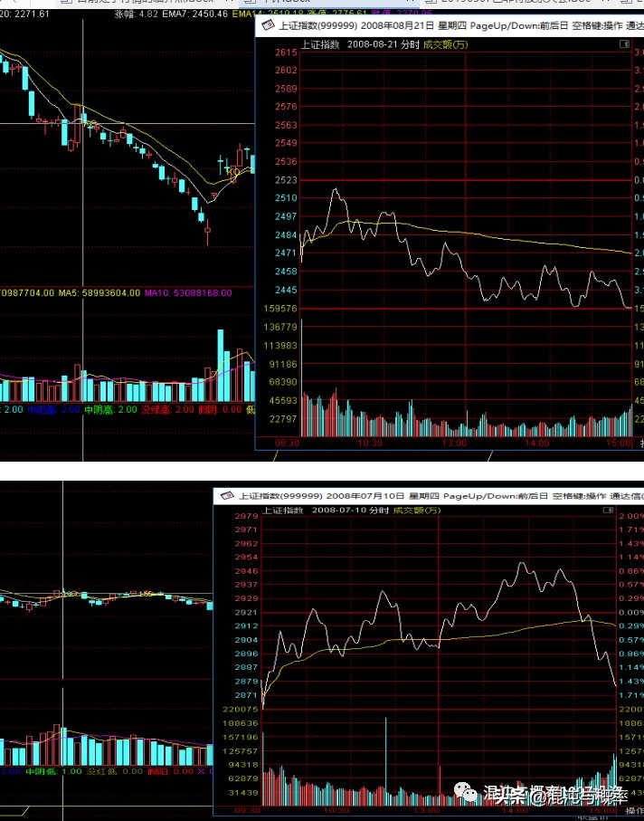Click the 2523 price axis value
This screenshot has height=821, width=644.
286,180
